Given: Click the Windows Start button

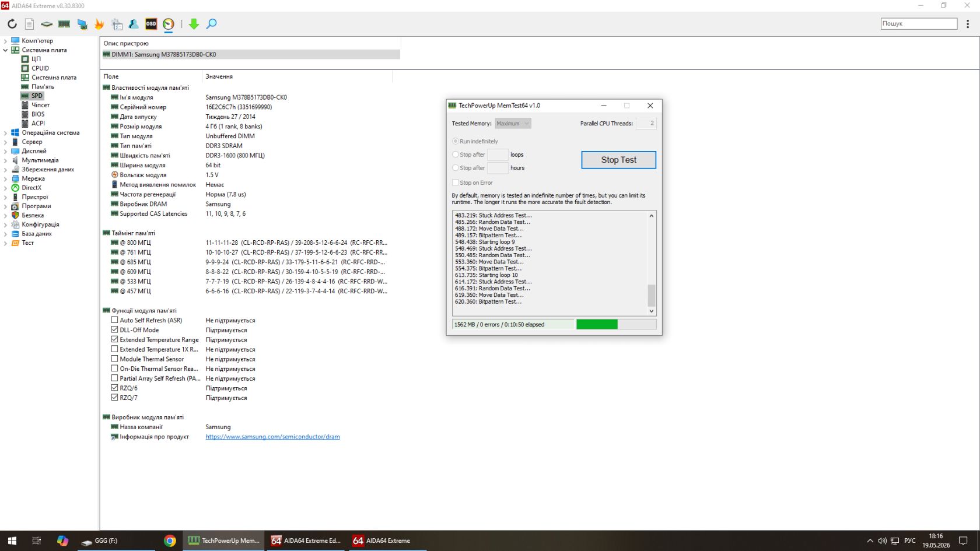Looking at the screenshot, I should coord(12,541).
